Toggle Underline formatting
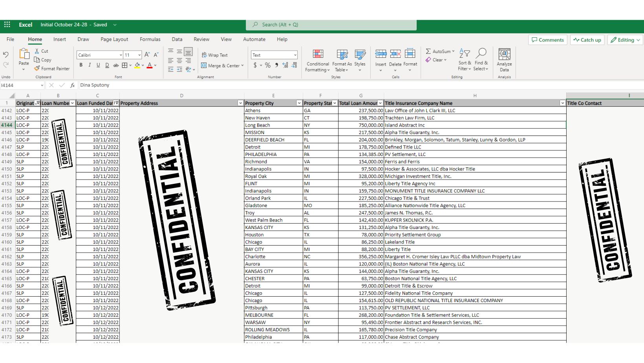644x363 pixels. [98, 65]
